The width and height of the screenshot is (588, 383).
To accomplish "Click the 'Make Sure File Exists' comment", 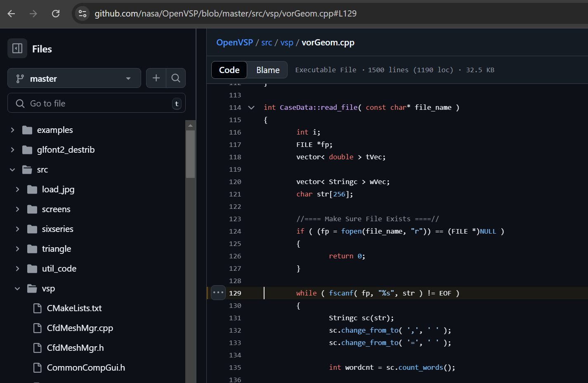I will pyautogui.click(x=368, y=219).
